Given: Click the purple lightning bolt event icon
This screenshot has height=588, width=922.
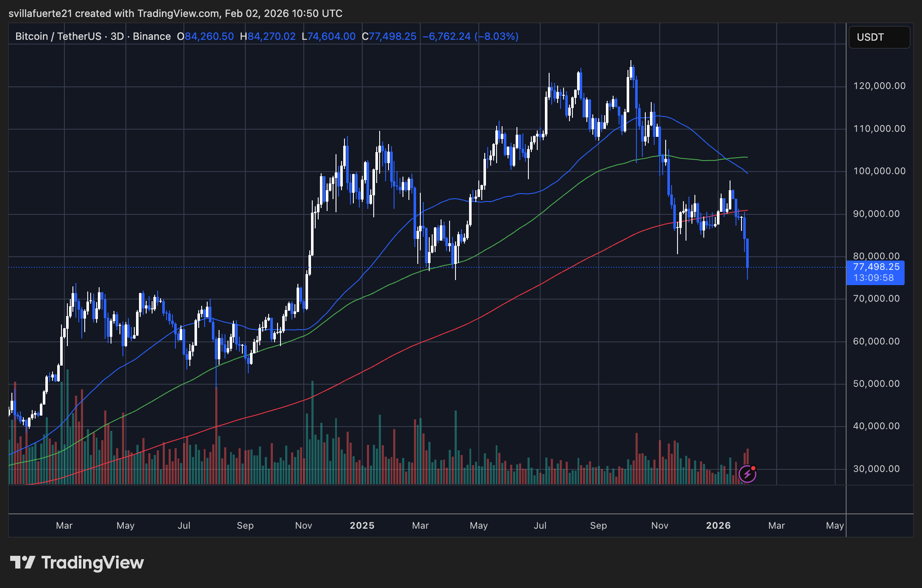Looking at the screenshot, I should pyautogui.click(x=747, y=474).
